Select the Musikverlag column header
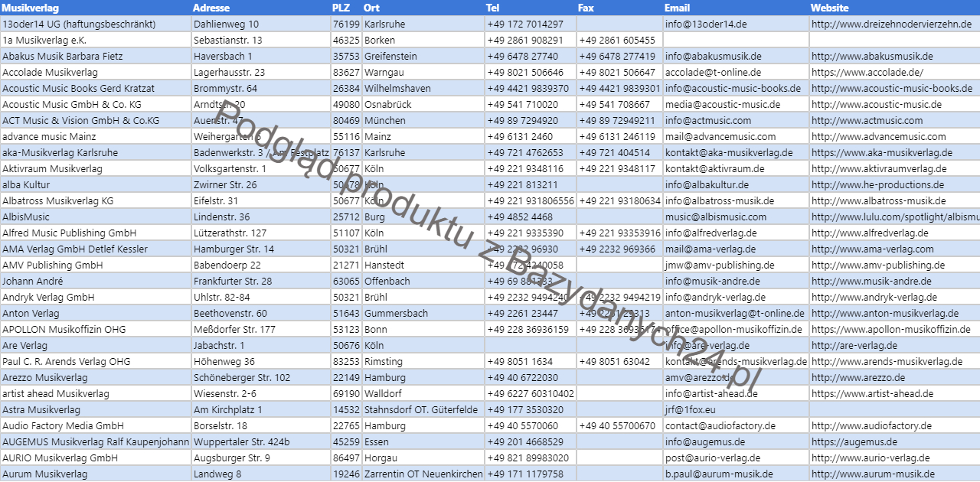 96,8
